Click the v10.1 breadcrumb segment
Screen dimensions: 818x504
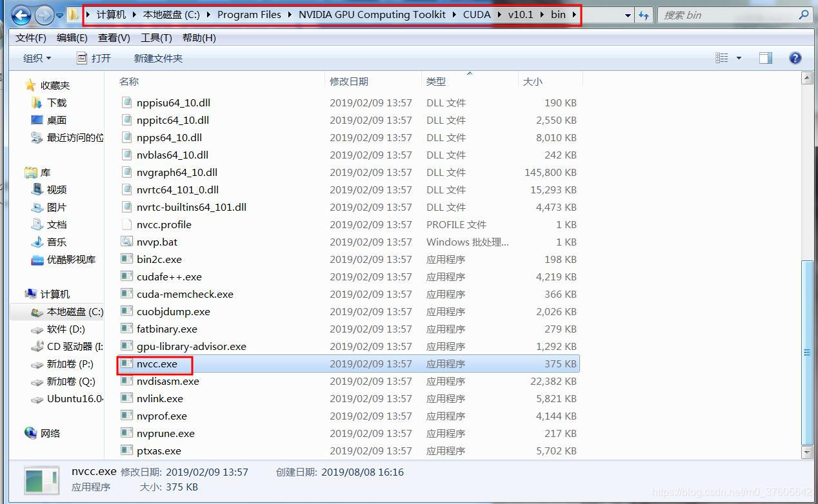[x=521, y=14]
